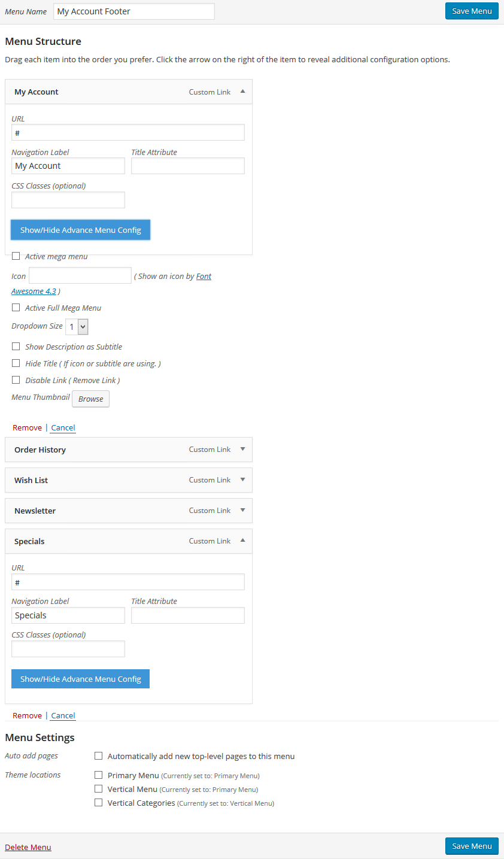Check Show Description as Subtitle
The image size is (504, 859).
tap(16, 347)
